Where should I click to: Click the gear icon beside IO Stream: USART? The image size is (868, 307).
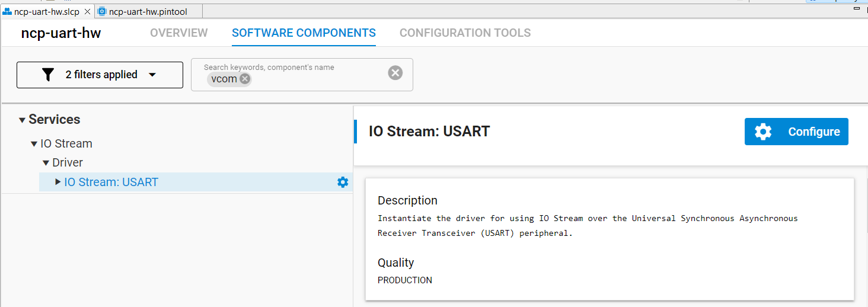pyautogui.click(x=342, y=183)
